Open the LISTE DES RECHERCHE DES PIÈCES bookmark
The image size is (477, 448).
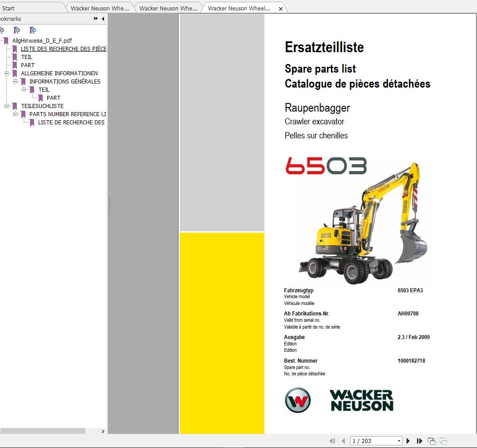point(63,49)
